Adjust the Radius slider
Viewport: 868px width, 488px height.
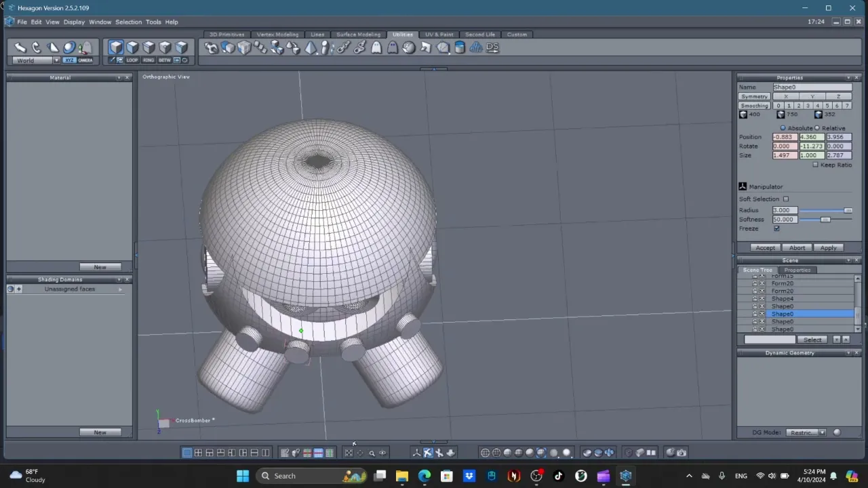825,210
